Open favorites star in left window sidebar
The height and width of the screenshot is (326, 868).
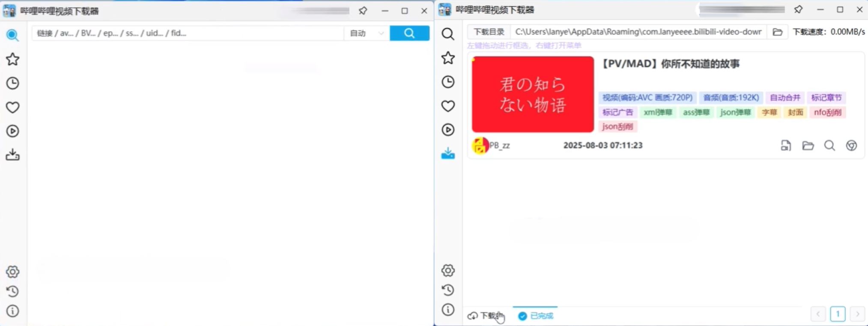click(x=12, y=59)
